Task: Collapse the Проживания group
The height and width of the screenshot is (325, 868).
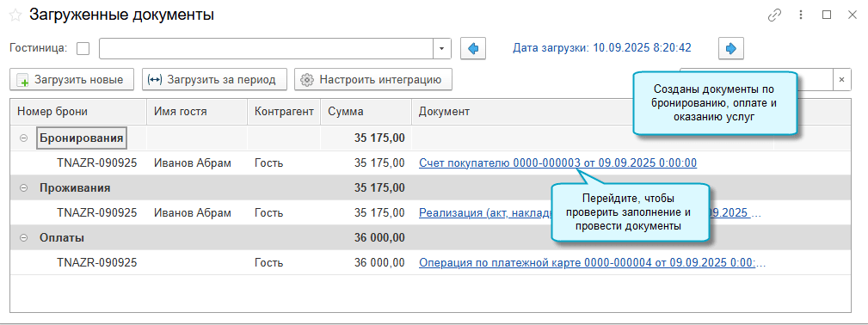Action: tap(24, 188)
